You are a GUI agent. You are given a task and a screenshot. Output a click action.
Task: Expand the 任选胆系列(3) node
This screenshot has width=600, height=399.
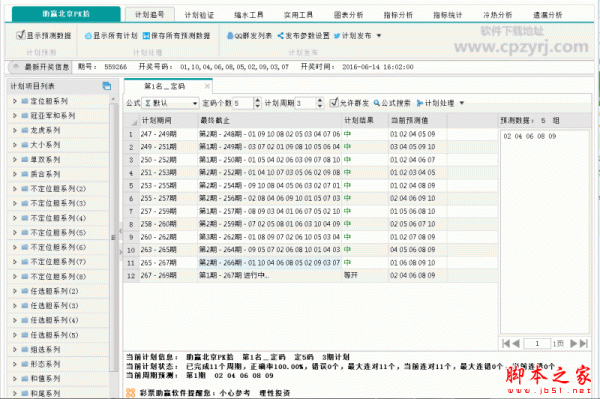coord(15,306)
